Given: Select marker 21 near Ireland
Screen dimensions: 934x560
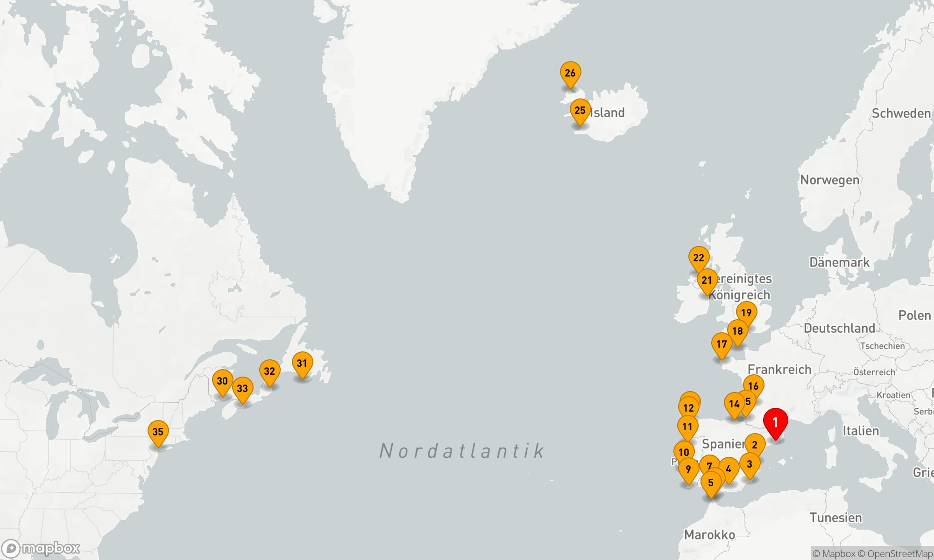Looking at the screenshot, I should click(x=707, y=280).
